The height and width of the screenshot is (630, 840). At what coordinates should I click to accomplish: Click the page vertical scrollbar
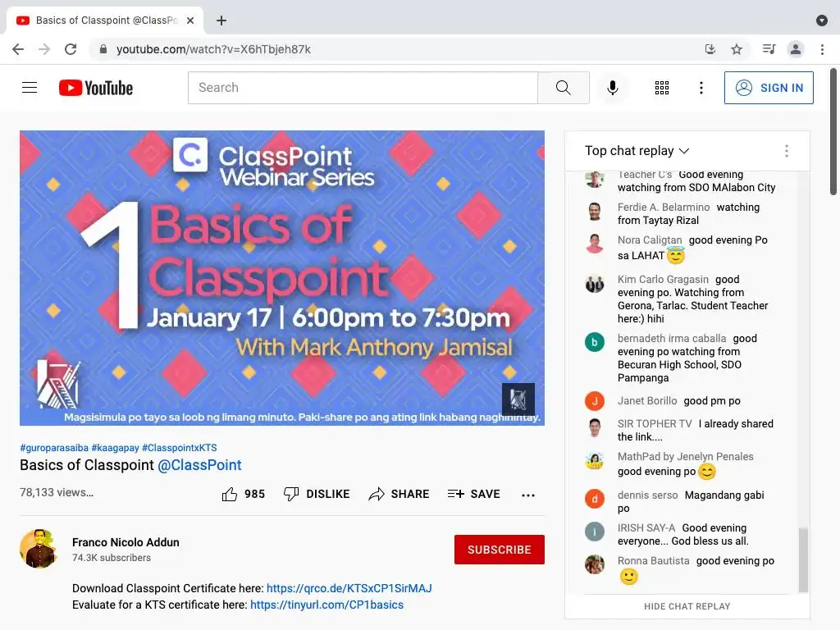(x=833, y=131)
